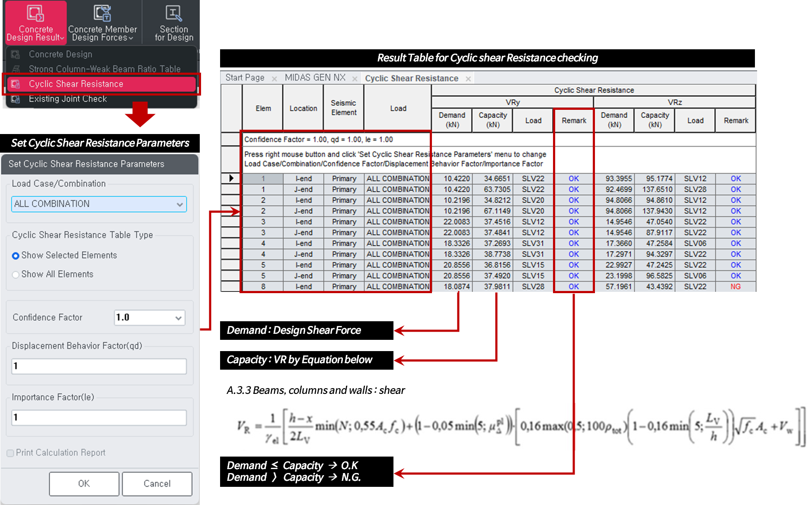This screenshot has width=812, height=505.
Task: Close the Start Page tab
Action: pos(274,79)
